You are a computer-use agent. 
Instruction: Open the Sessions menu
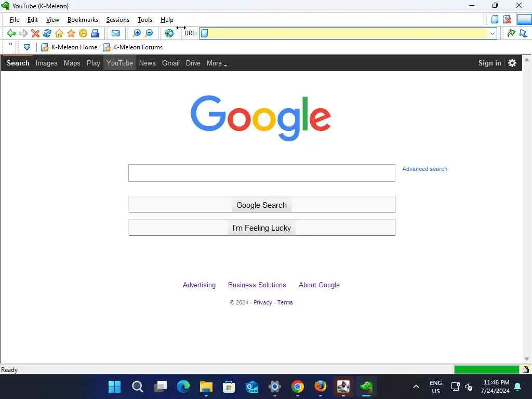tap(118, 20)
